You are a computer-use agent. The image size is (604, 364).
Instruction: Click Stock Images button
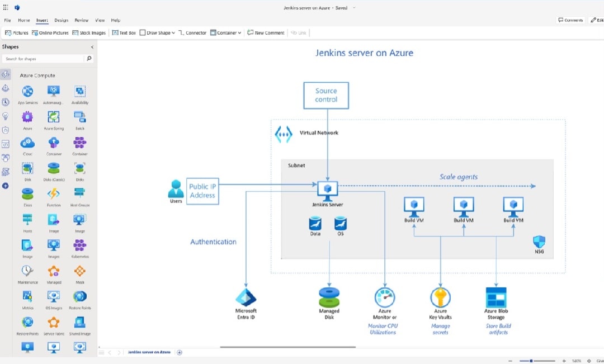[x=89, y=33]
